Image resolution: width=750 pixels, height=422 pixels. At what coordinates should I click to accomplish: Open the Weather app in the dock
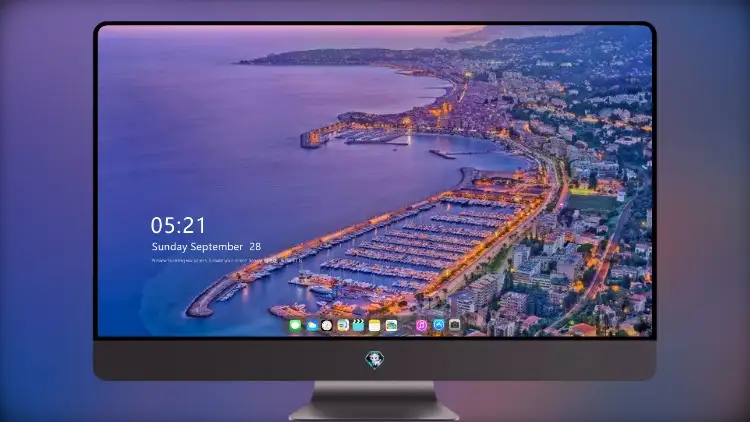[311, 325]
